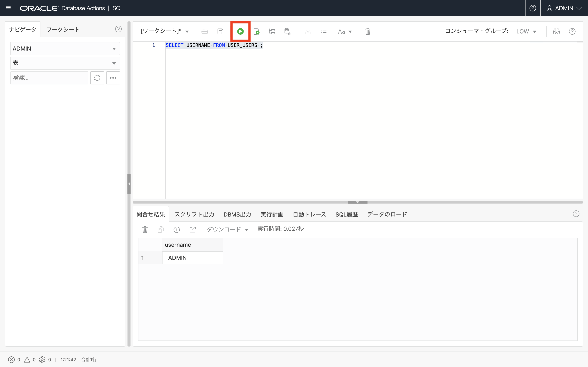Refresh the navigator object list
Image resolution: width=588 pixels, height=367 pixels.
pyautogui.click(x=97, y=78)
